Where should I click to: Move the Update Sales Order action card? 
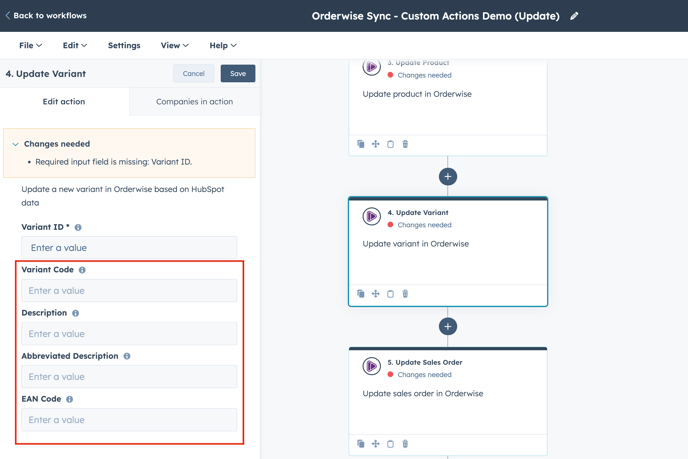[x=376, y=444]
